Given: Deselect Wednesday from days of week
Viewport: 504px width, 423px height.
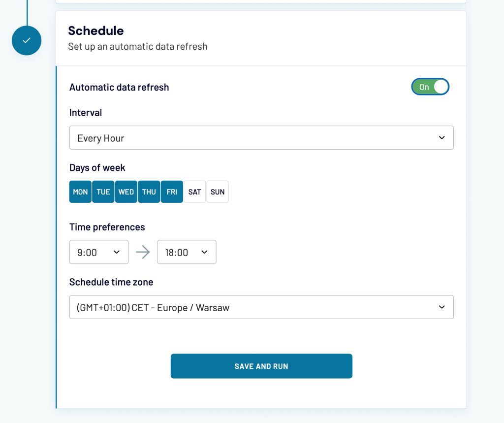Looking at the screenshot, I should click(x=126, y=192).
